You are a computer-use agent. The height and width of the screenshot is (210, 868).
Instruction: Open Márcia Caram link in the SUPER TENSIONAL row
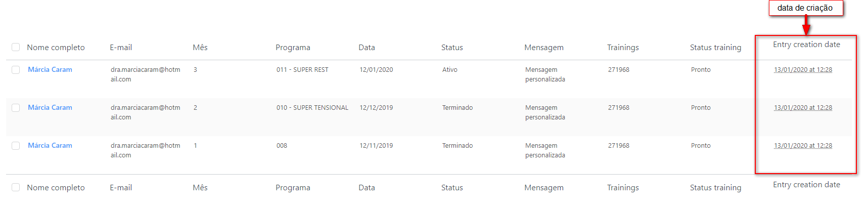point(50,108)
